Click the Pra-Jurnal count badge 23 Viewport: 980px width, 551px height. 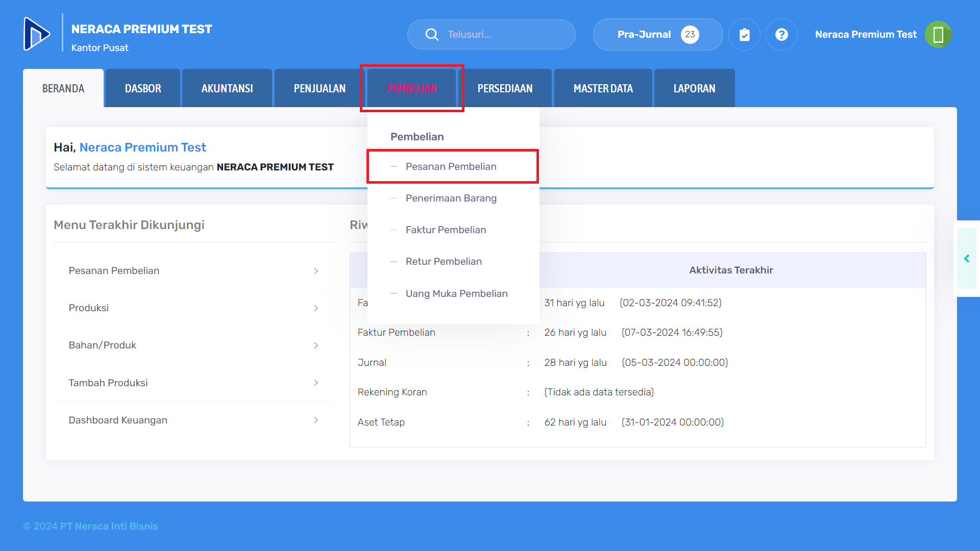(690, 34)
